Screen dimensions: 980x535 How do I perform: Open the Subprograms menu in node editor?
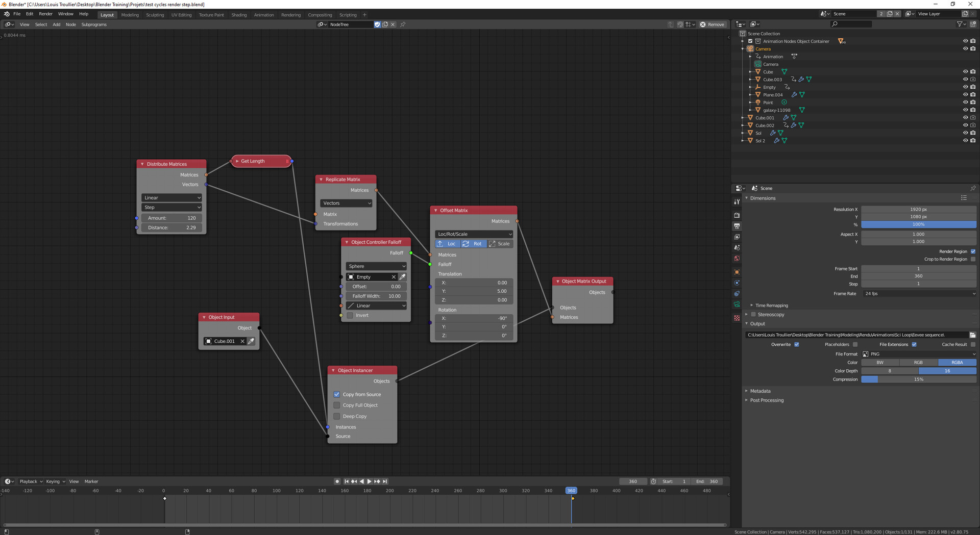point(94,24)
